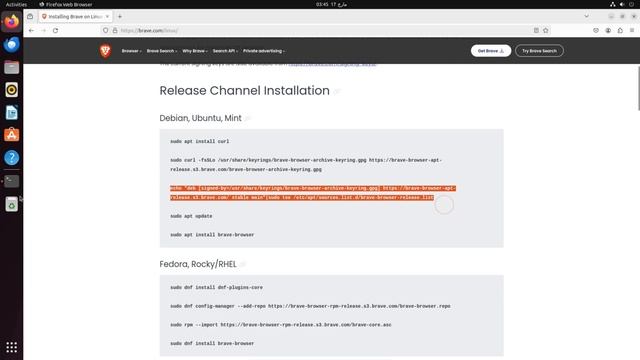Open the Search API menu
Image resolution: width=640 pixels, height=360 pixels.
click(x=225, y=51)
